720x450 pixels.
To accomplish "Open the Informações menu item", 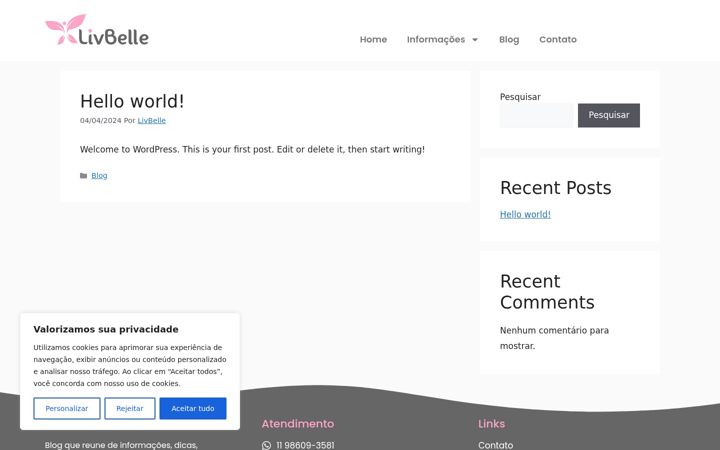I will 436,39.
